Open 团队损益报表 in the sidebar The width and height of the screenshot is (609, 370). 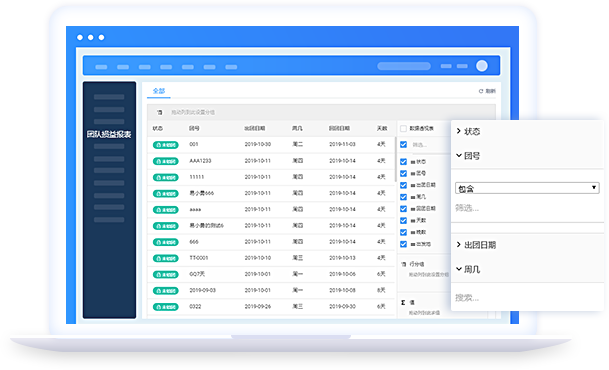(109, 134)
